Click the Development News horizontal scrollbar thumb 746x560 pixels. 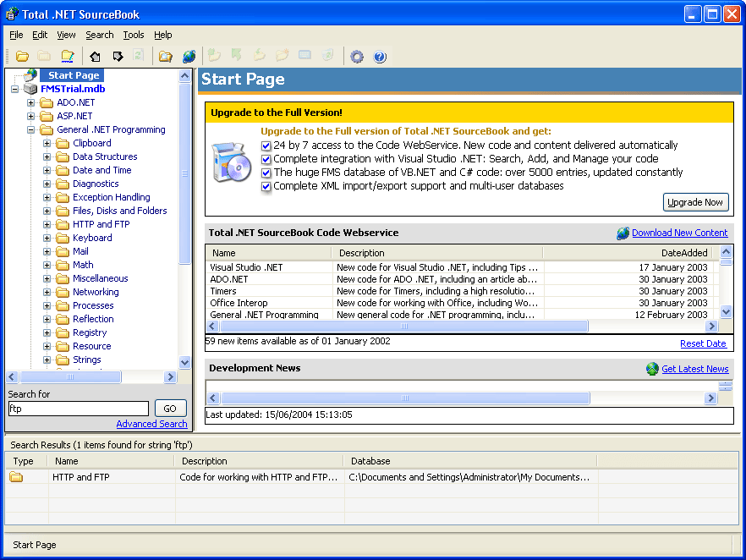pyautogui.click(x=405, y=398)
